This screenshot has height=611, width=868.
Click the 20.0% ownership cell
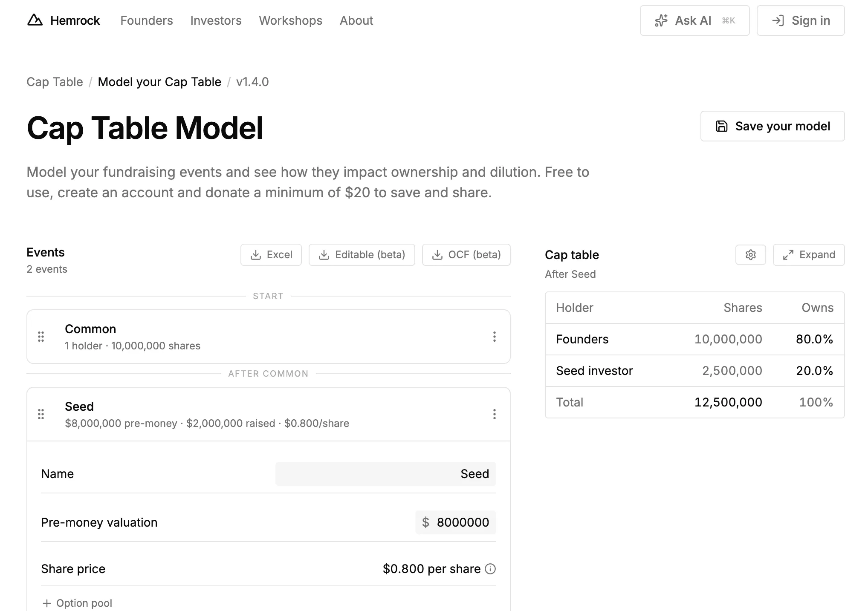click(x=814, y=371)
